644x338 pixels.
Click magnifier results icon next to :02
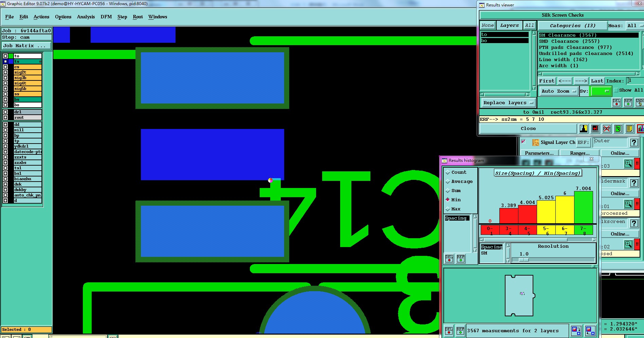click(x=628, y=244)
